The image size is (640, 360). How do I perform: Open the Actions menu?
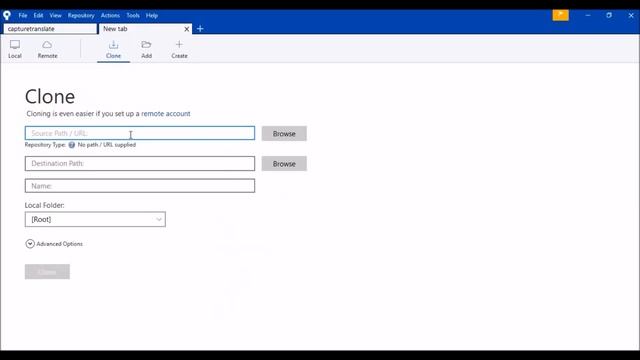pyautogui.click(x=110, y=16)
